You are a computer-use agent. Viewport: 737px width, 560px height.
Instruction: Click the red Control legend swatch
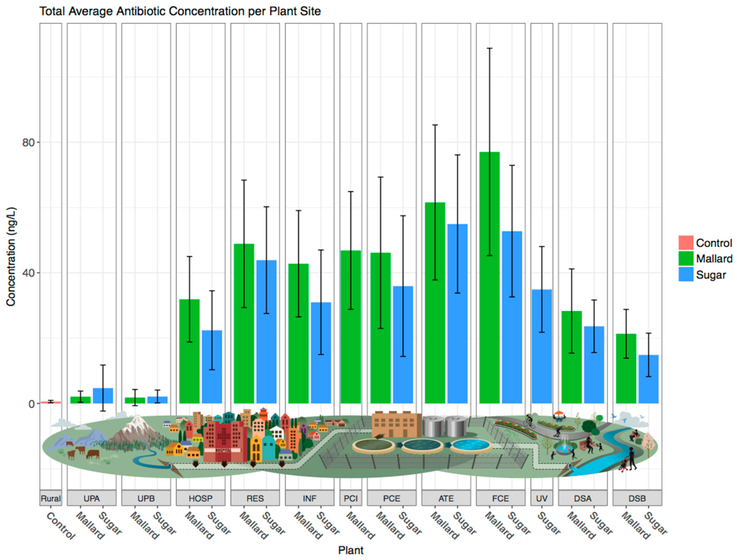pos(686,243)
